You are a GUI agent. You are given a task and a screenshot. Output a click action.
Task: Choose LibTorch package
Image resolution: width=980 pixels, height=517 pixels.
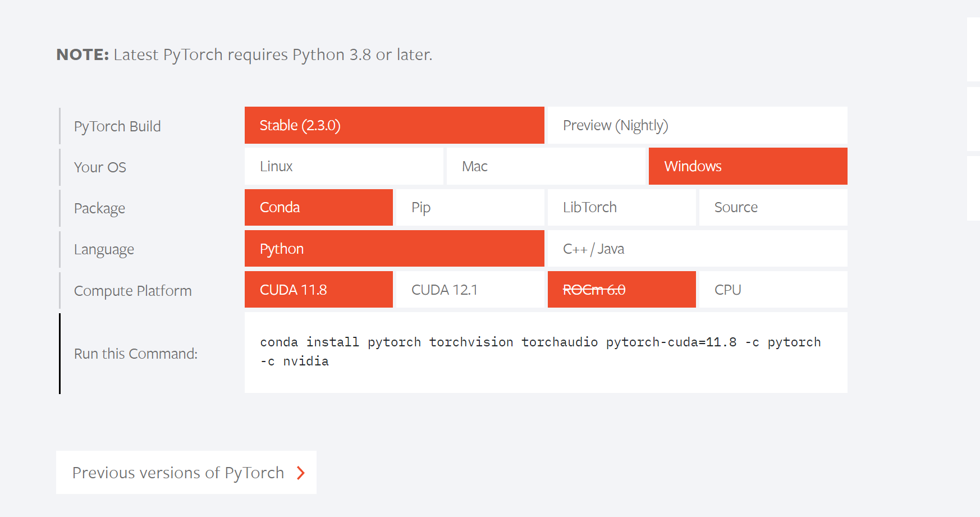tap(622, 207)
